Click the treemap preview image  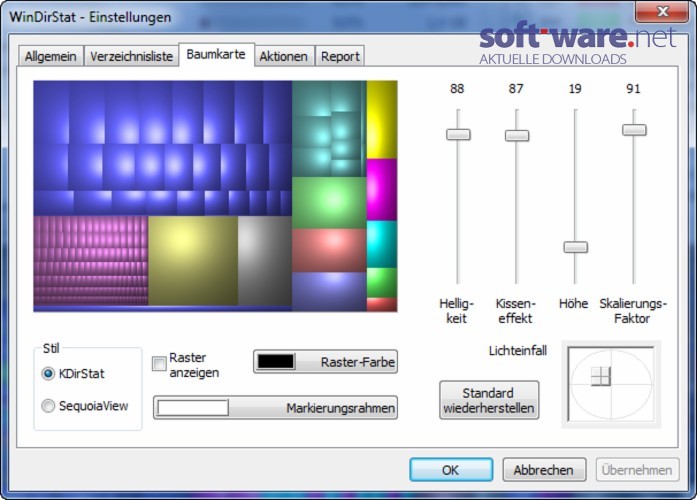215,196
